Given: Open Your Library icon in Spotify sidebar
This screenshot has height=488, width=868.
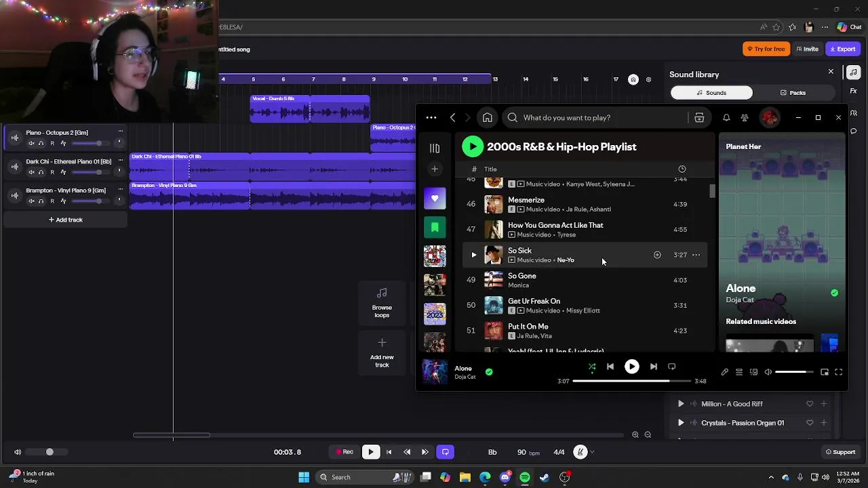Looking at the screenshot, I should click(x=435, y=148).
